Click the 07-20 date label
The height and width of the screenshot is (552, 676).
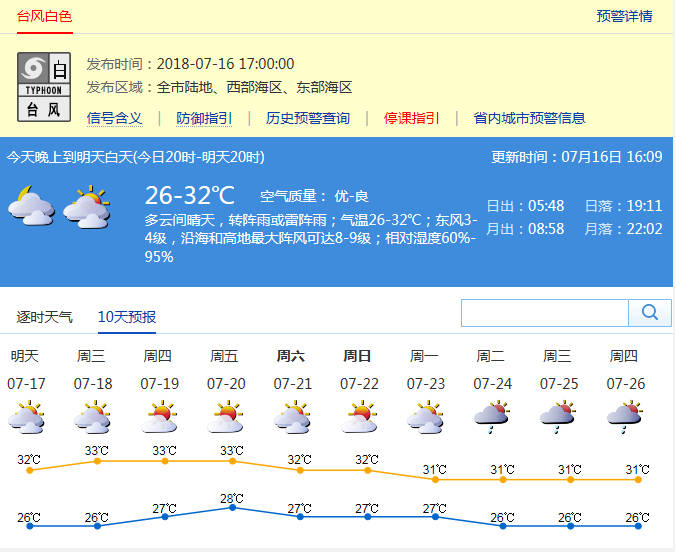pyautogui.click(x=226, y=383)
